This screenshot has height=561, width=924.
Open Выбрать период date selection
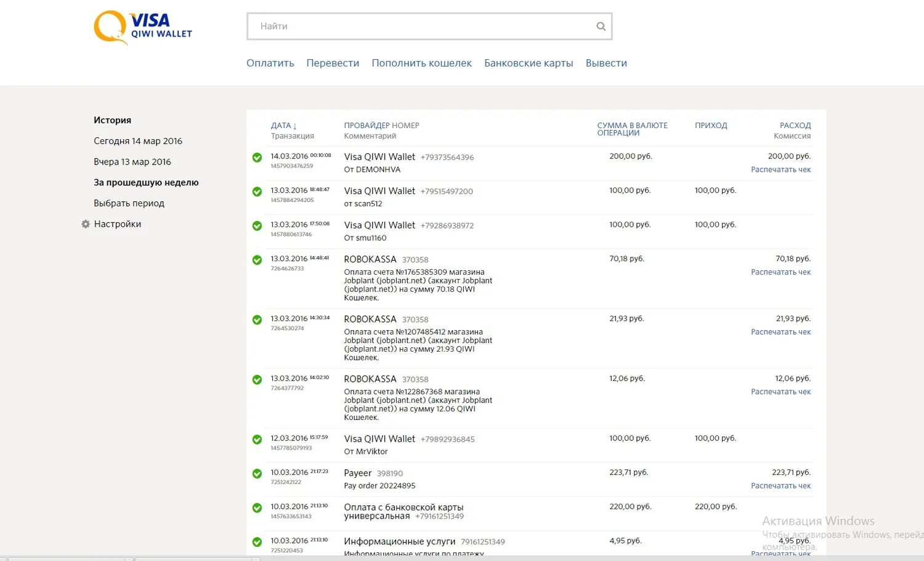pyautogui.click(x=129, y=203)
